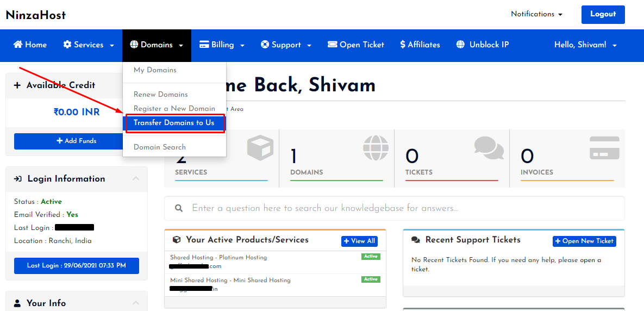The image size is (644, 311).
Task: Open the Services stat tile
Action: (221, 158)
